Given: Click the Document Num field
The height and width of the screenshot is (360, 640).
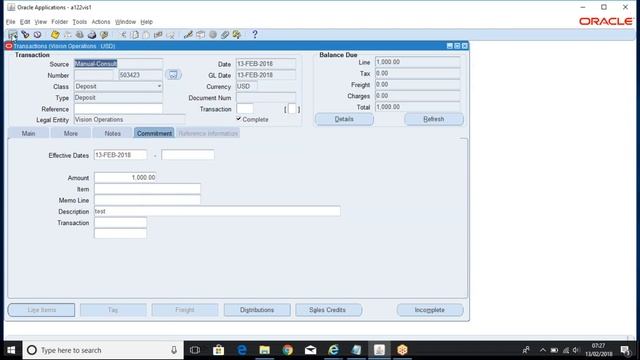Looking at the screenshot, I should coord(266,98).
